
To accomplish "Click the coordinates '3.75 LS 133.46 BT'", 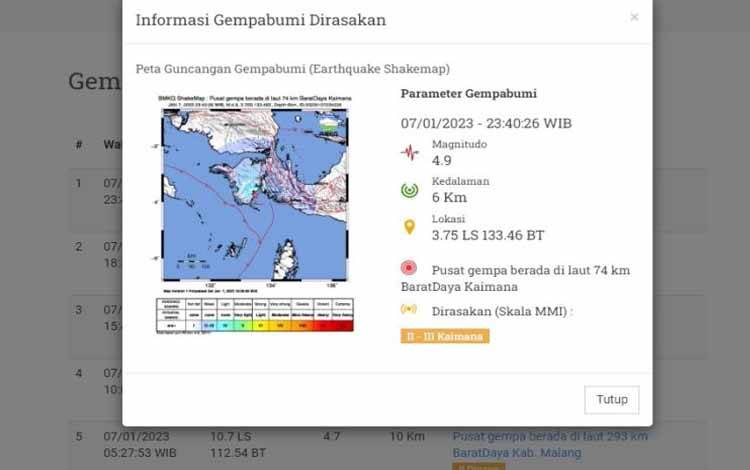I will [488, 235].
